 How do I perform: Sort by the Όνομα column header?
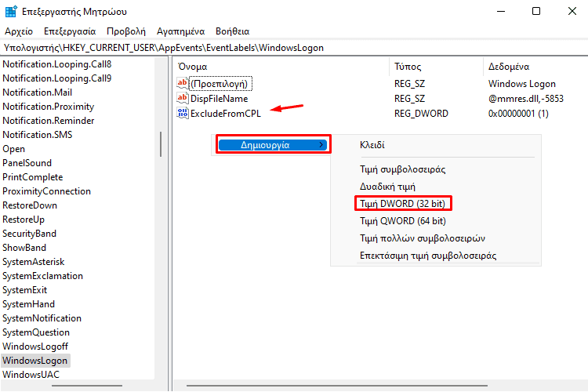click(192, 67)
